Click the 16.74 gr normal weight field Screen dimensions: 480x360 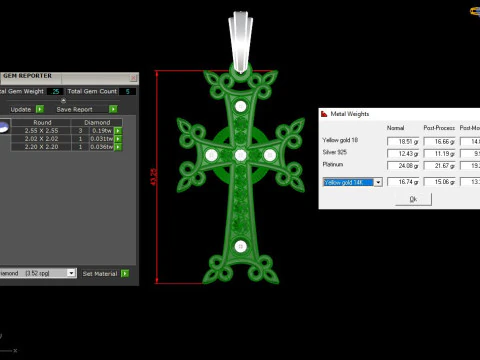pos(403,182)
